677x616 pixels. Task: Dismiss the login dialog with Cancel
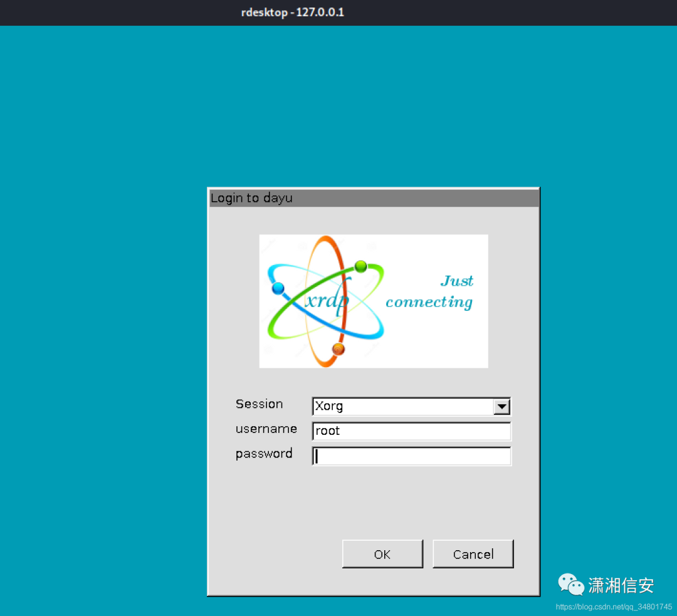tap(473, 554)
